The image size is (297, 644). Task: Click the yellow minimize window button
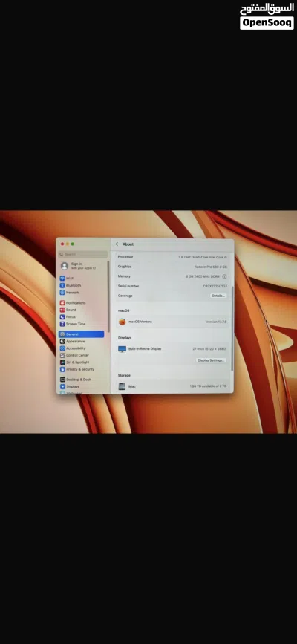click(x=68, y=244)
